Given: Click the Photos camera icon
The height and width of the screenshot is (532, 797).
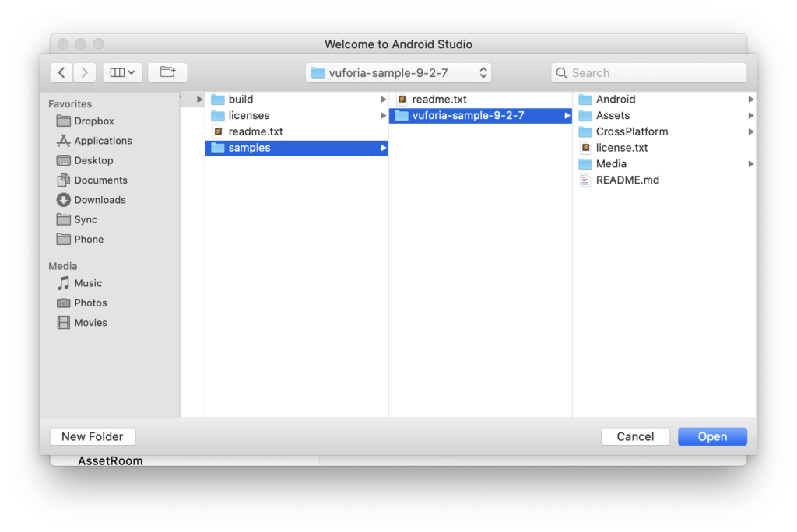Looking at the screenshot, I should tap(64, 303).
